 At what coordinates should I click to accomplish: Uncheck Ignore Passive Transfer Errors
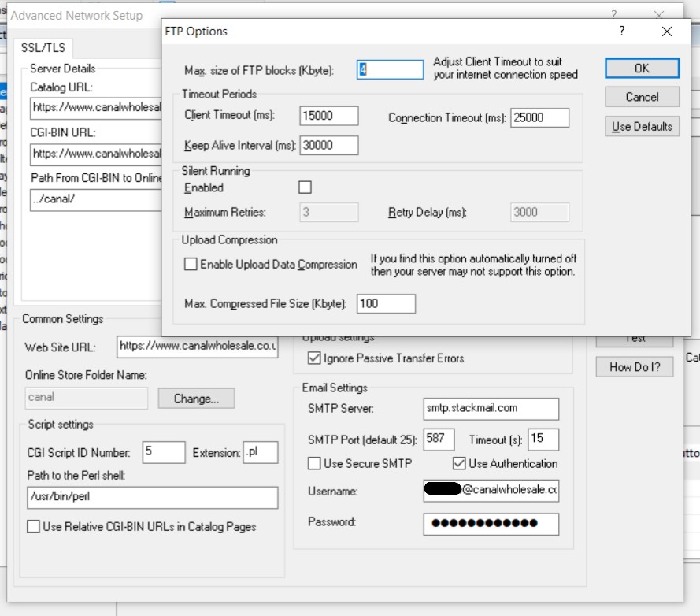313,358
